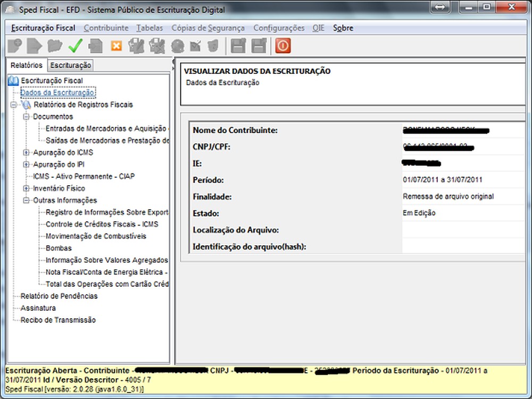Open the Configurações menu
Screen dimensions: 532x399
click(279, 28)
